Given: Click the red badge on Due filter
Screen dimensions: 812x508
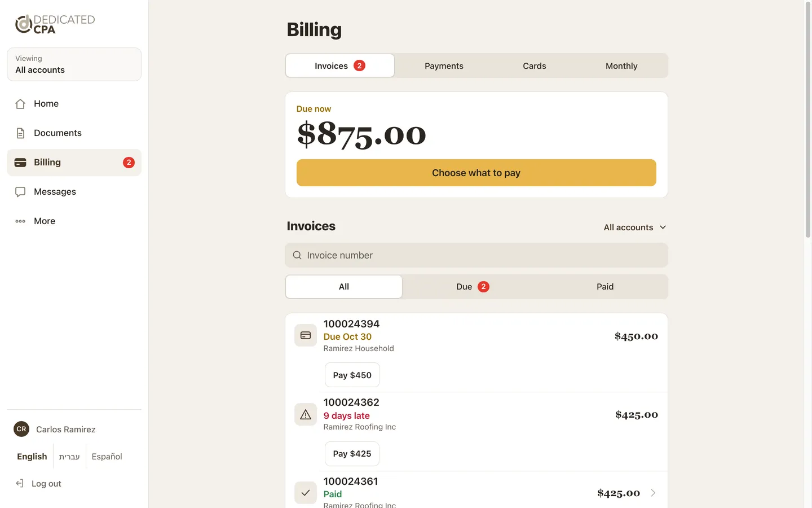Looking at the screenshot, I should tap(483, 287).
